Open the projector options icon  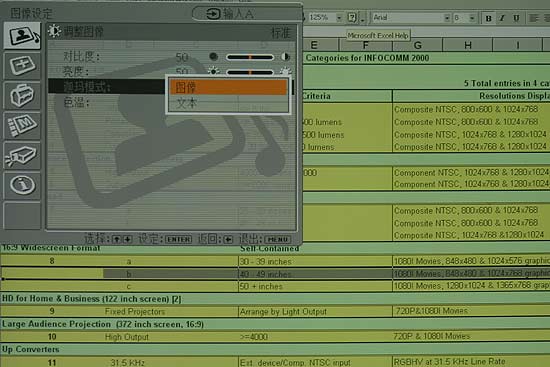(x=22, y=155)
